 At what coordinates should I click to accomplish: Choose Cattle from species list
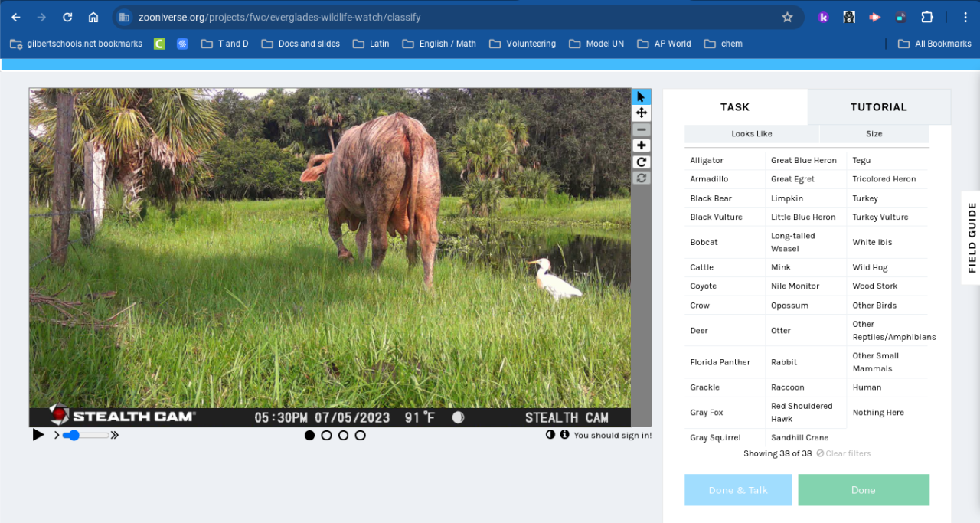[x=724, y=267]
